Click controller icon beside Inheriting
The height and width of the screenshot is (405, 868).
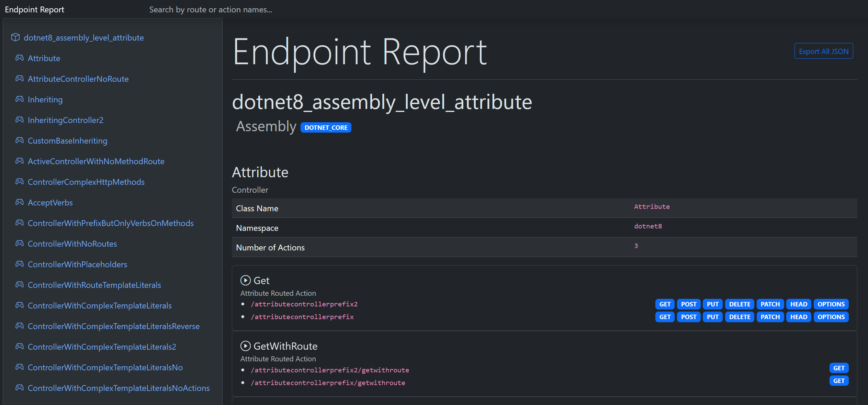[20, 99]
